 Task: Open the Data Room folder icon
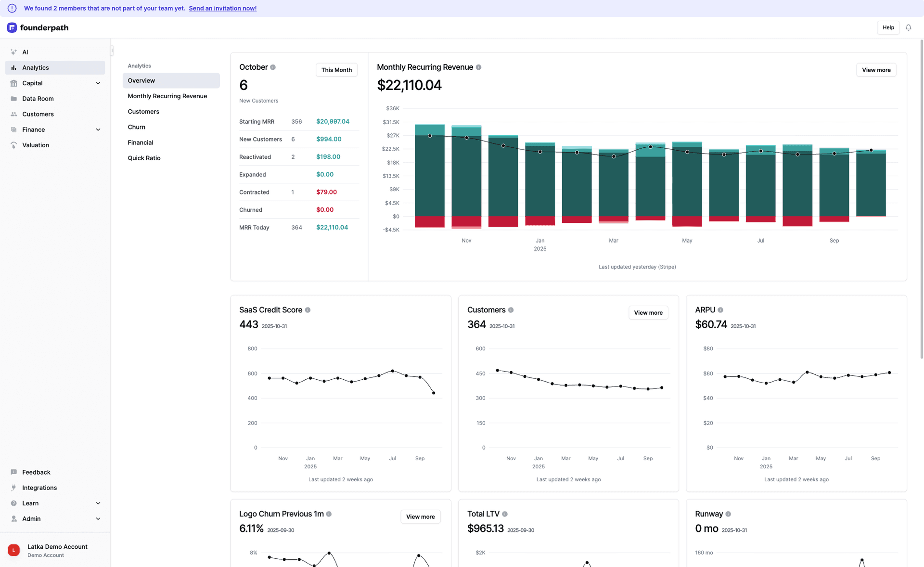coord(13,99)
